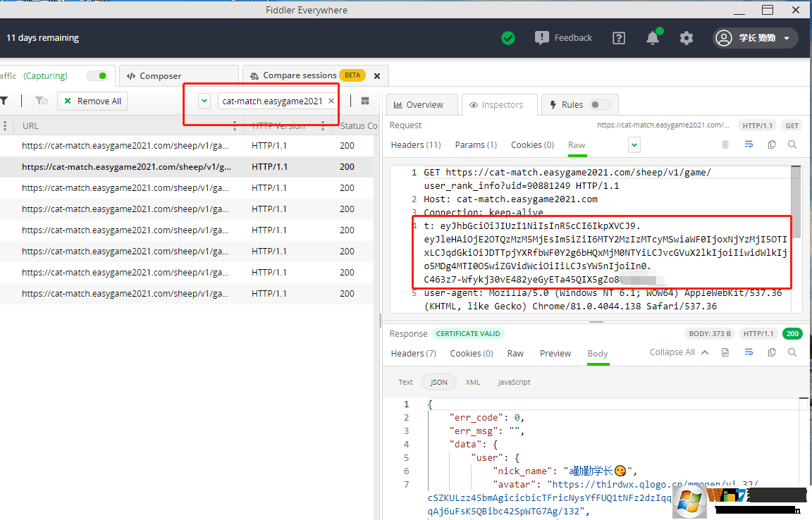Click the layout columns icon in toolbar
Screen dimensions: 812x520
pos(365,101)
